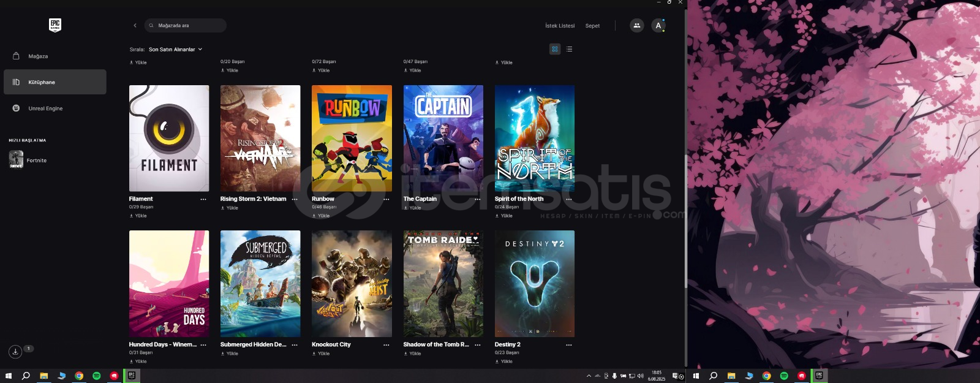Open İstek Listesi wishlist

point(560,26)
